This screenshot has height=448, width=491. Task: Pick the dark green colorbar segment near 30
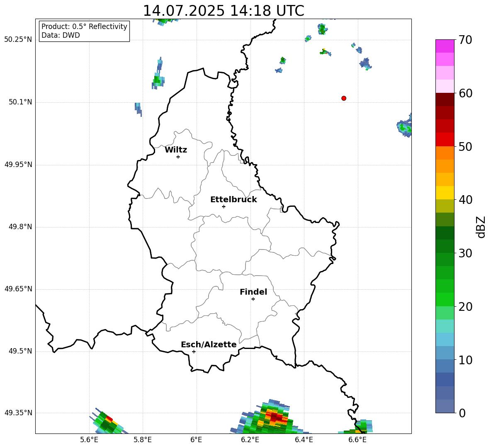click(x=445, y=246)
